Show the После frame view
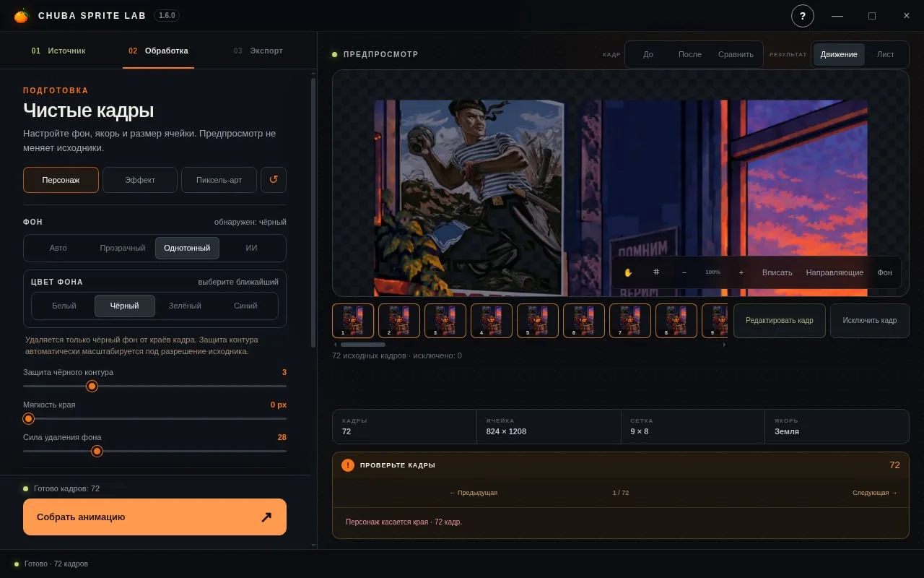Screen dimensions: 924x578 click(x=690, y=54)
